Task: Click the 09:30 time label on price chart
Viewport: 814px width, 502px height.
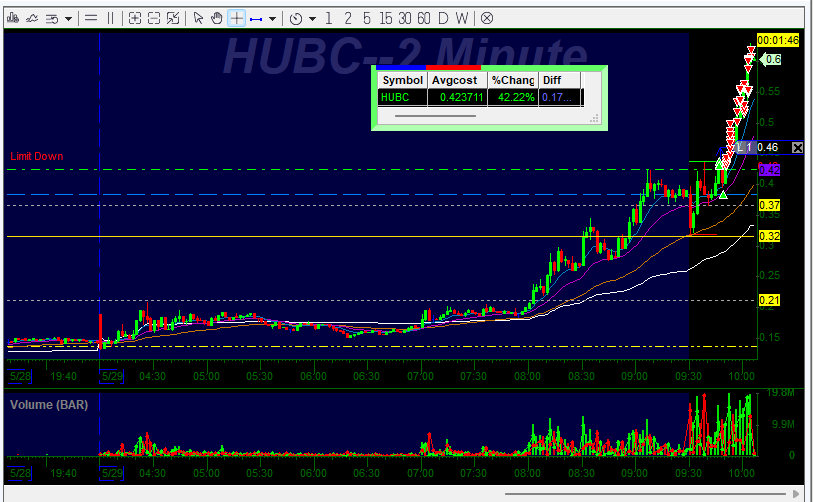Action: tap(689, 376)
